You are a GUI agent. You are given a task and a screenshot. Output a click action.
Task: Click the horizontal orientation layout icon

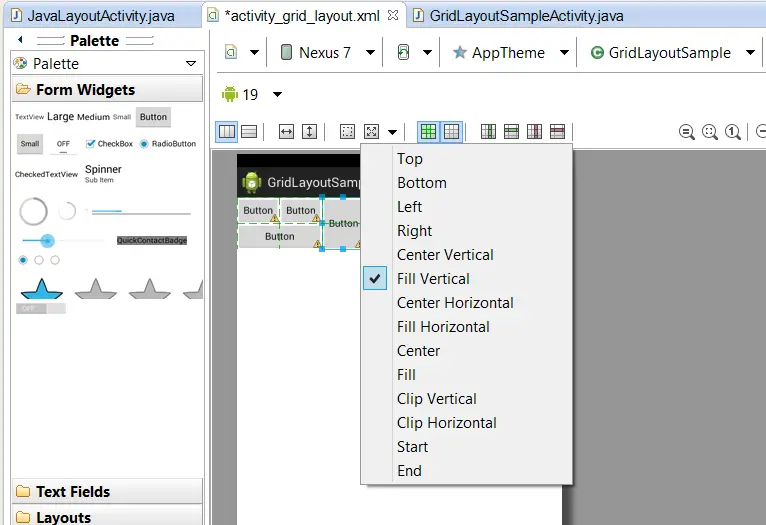[227, 132]
